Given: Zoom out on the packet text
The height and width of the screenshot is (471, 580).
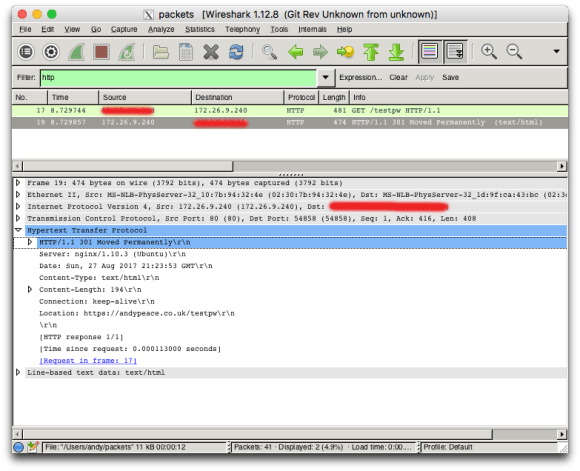Looking at the screenshot, I should [x=514, y=51].
